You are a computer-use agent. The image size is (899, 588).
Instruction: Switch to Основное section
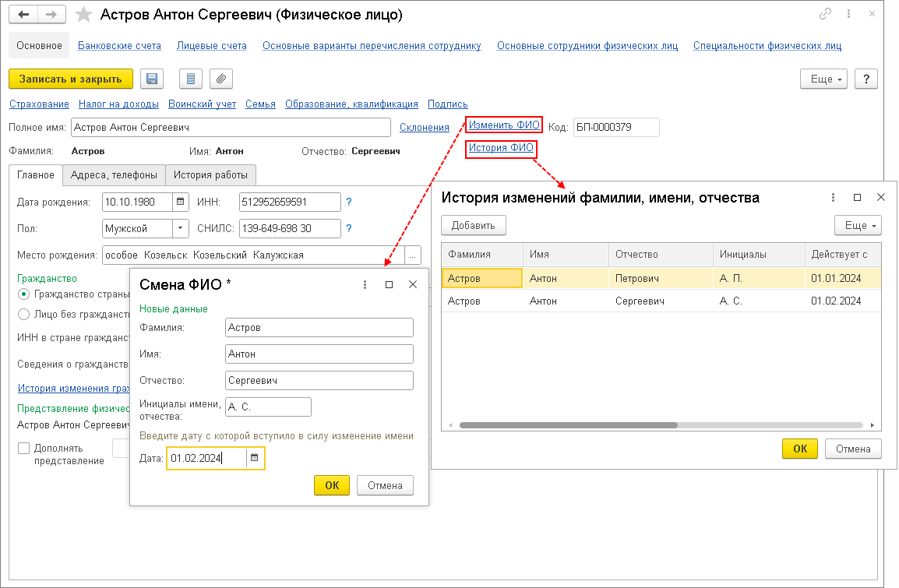point(39,45)
